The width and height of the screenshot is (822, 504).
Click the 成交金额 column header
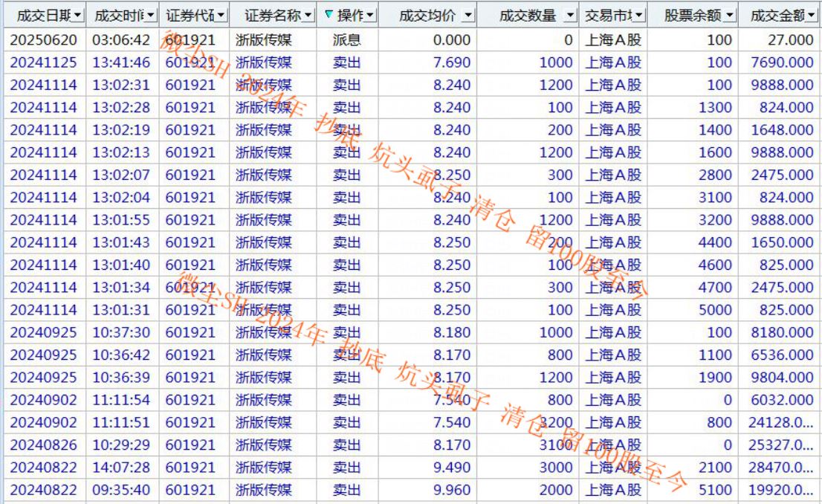778,16
